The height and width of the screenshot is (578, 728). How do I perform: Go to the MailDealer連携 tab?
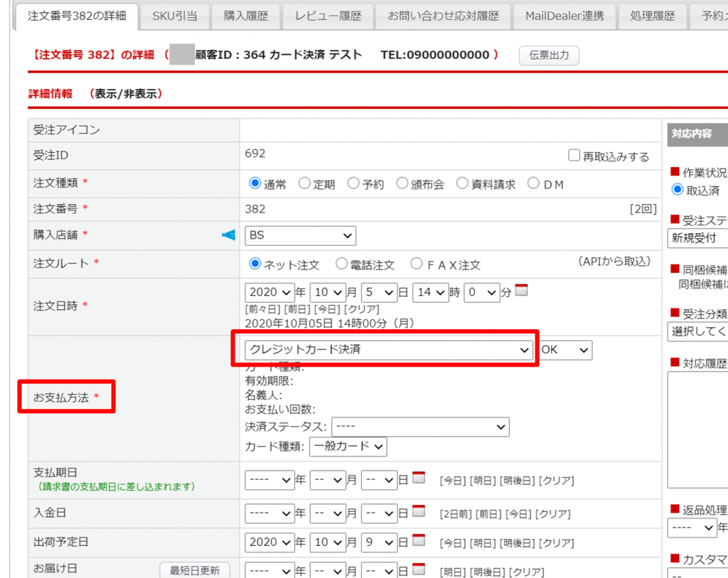coord(564,16)
